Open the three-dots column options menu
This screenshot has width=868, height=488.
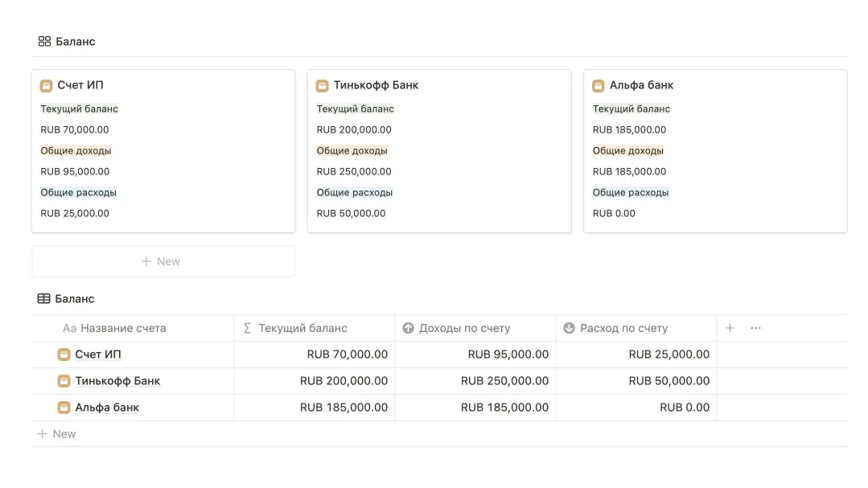click(x=755, y=328)
